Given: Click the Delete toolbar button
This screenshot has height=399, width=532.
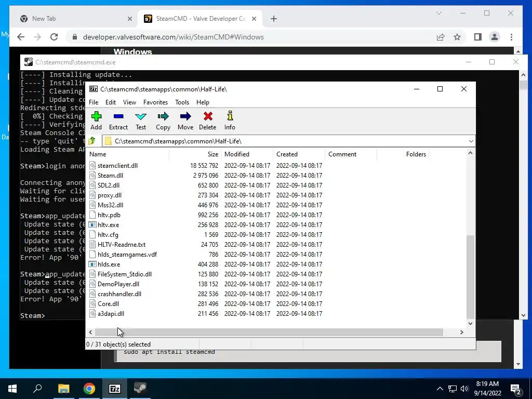Looking at the screenshot, I should pyautogui.click(x=208, y=121).
